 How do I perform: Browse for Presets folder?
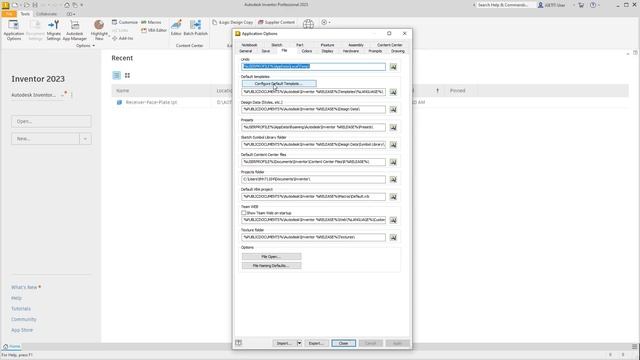(x=393, y=127)
